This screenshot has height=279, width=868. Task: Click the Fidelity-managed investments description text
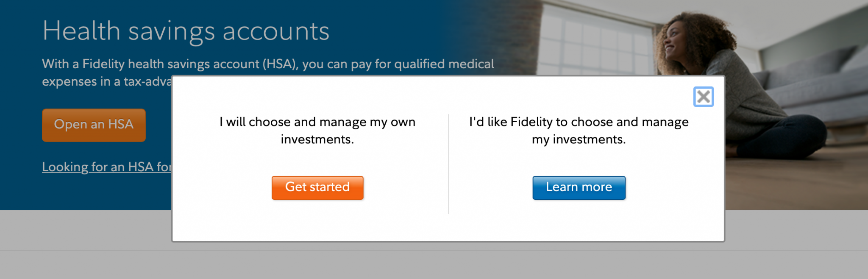[578, 130]
